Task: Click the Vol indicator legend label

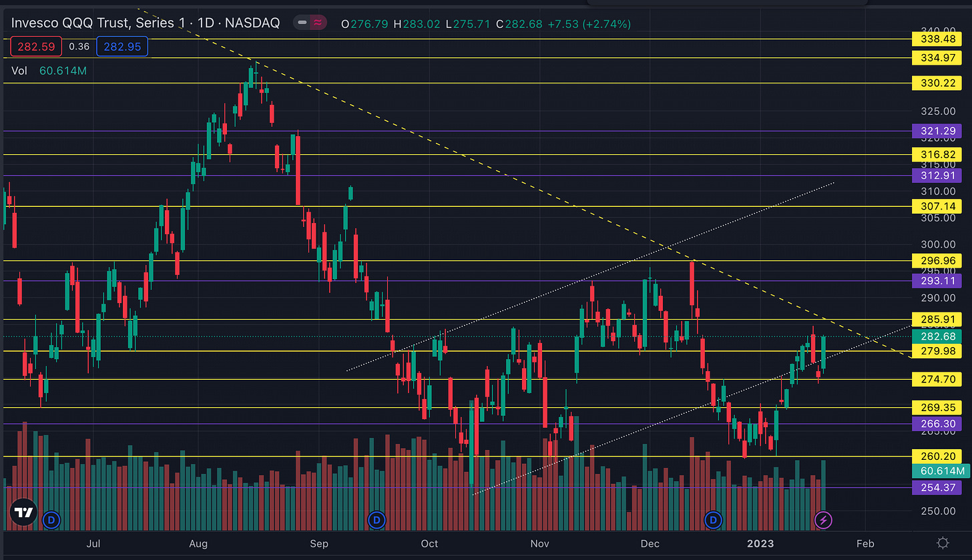Action: 19,70
